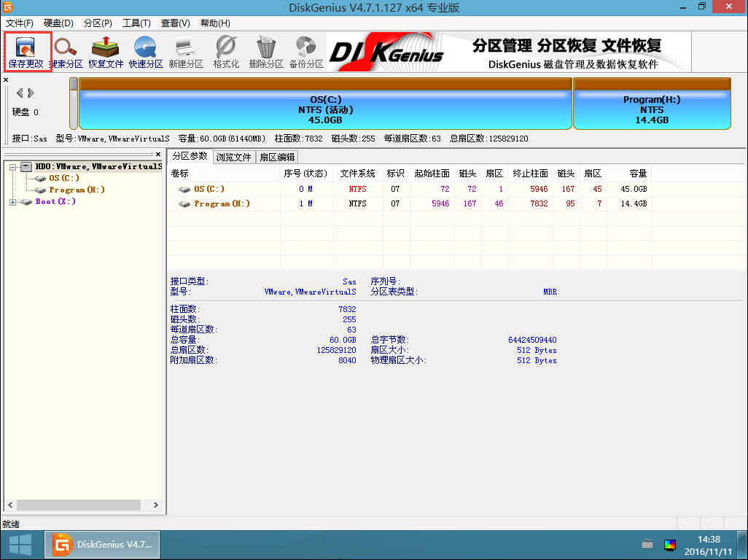Click the MBR partition table type value

tap(550, 292)
